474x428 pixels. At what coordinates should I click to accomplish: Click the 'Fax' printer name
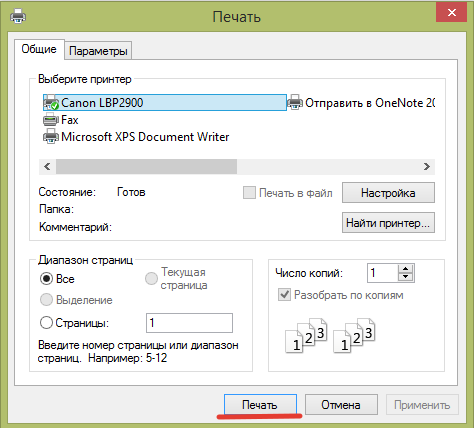pos(70,120)
